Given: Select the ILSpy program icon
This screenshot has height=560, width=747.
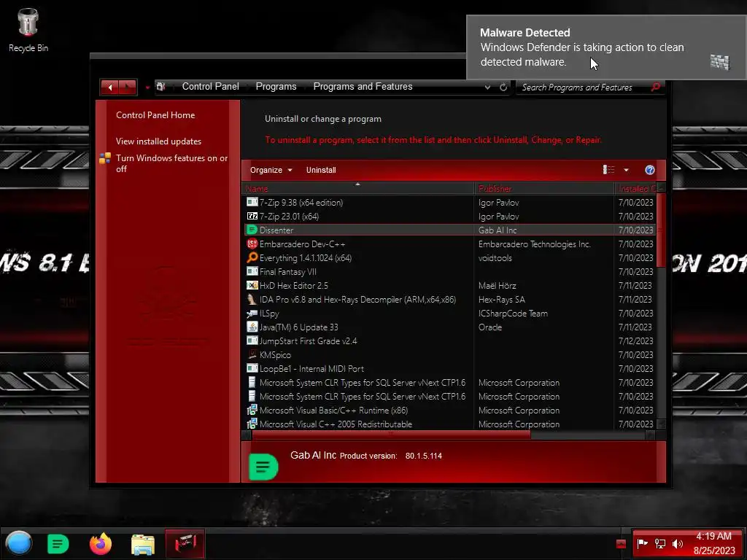Looking at the screenshot, I should [x=252, y=313].
